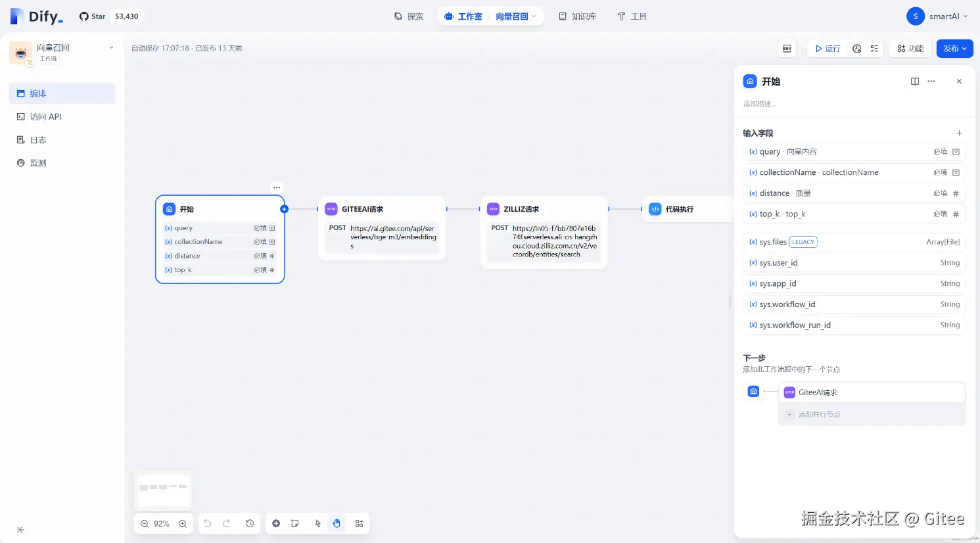This screenshot has height=543, width=980.
Task: Select the distance 质量 input field row
Action: [854, 193]
